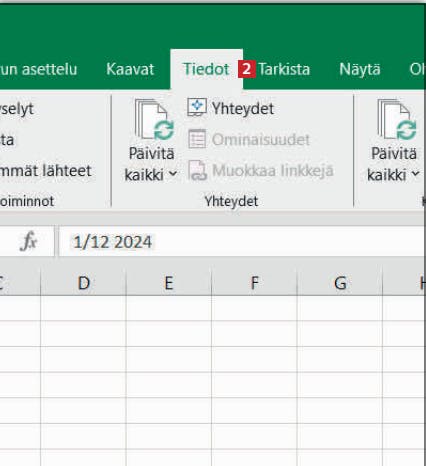This screenshot has width=426, height=466.
Task: Select column D header
Action: click(84, 283)
